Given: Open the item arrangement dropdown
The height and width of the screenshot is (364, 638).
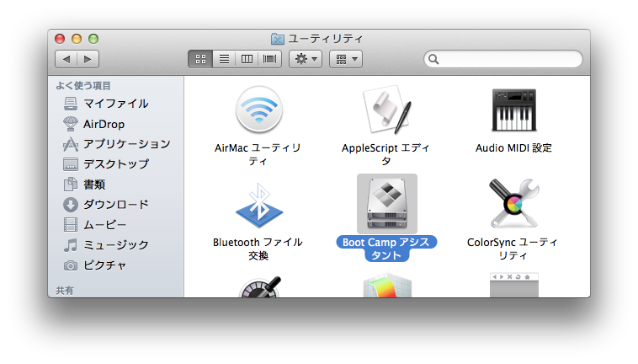Looking at the screenshot, I should (345, 59).
